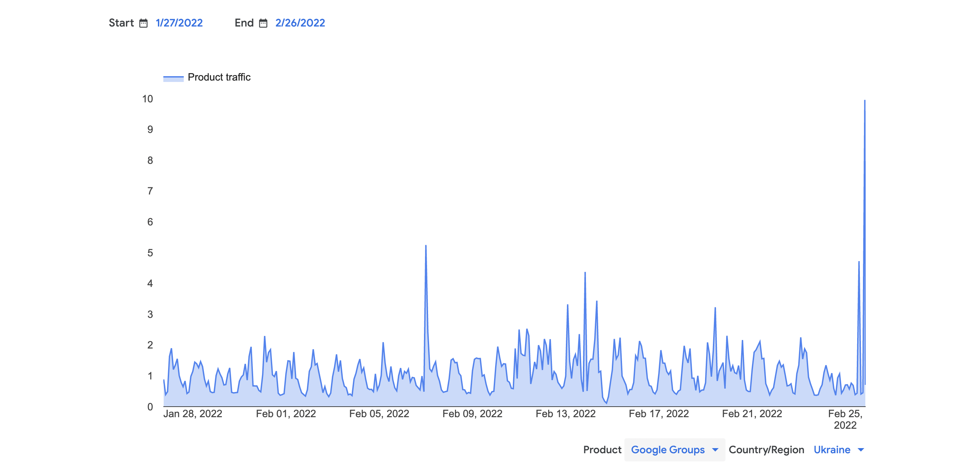This screenshot has width=980, height=476.
Task: Click the Feb 21, 2022 axis label
Action: pyautogui.click(x=752, y=414)
